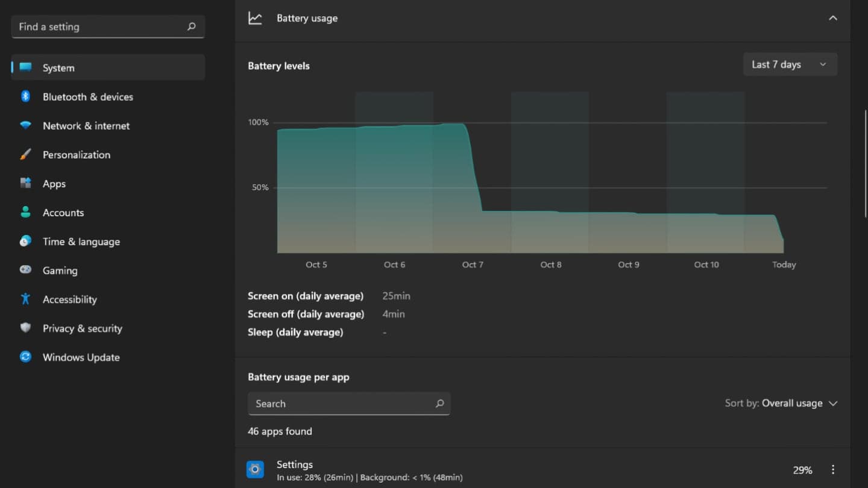
Task: Click the Battery usage chart icon
Action: pyautogui.click(x=255, y=18)
